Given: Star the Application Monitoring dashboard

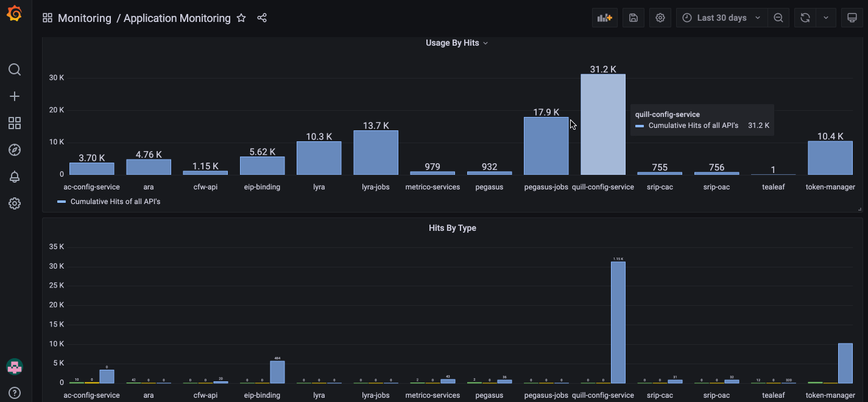Looking at the screenshot, I should click(x=241, y=18).
